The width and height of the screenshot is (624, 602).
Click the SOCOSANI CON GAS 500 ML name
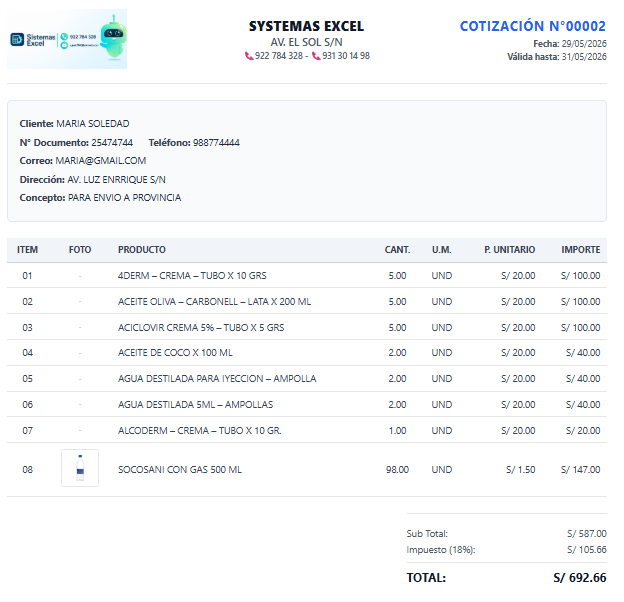[x=180, y=470]
